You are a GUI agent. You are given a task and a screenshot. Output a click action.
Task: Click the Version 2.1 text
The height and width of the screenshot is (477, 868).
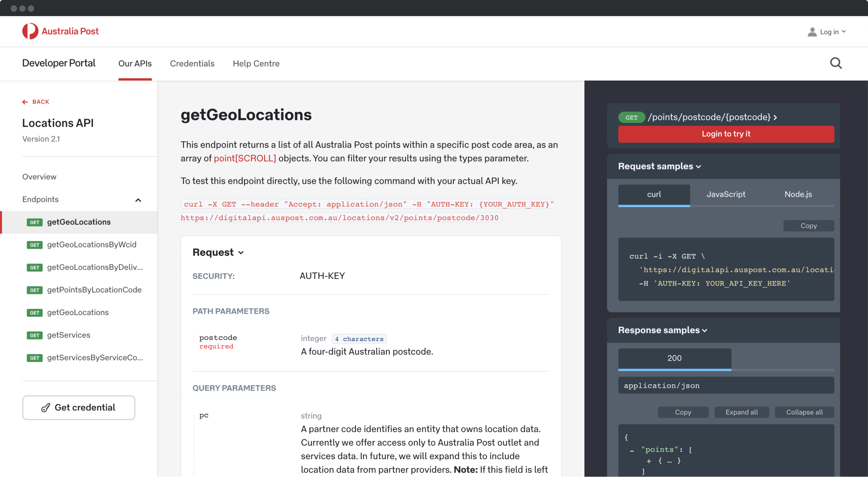click(41, 139)
